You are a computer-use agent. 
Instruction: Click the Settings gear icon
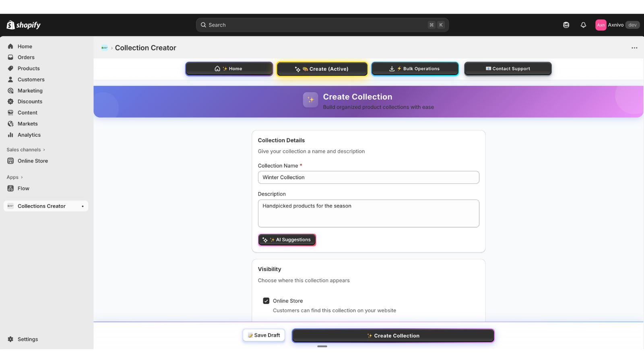pos(10,339)
